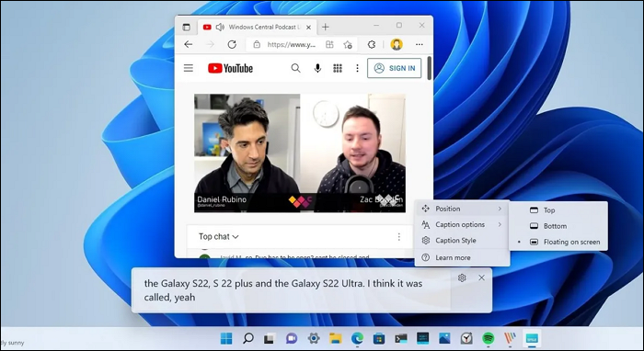Screen dimensions: 644x351
Task: Close the live captions bar
Action: click(481, 277)
